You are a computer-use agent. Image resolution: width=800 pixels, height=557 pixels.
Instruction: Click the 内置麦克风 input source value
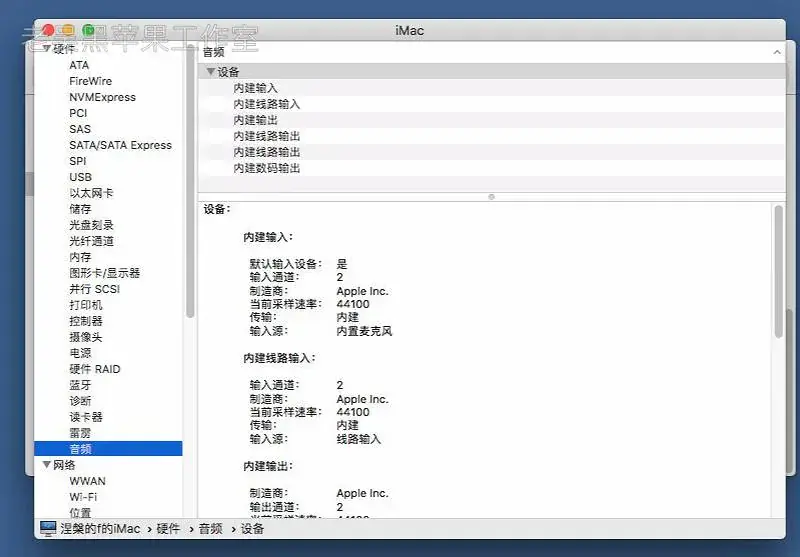(364, 331)
